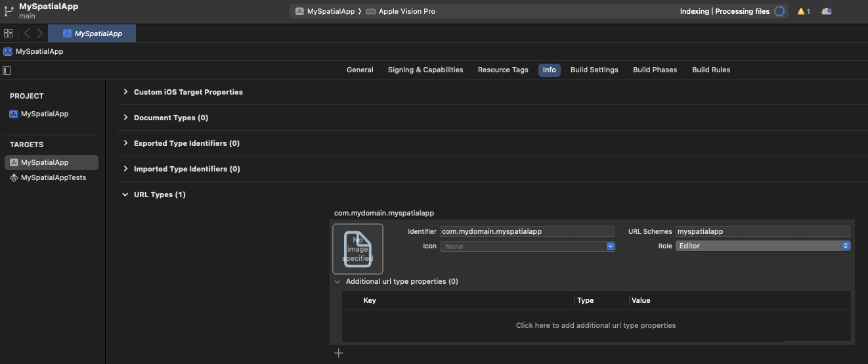Expand the Document Types section
This screenshot has width=868, height=364.
pyautogui.click(x=125, y=118)
